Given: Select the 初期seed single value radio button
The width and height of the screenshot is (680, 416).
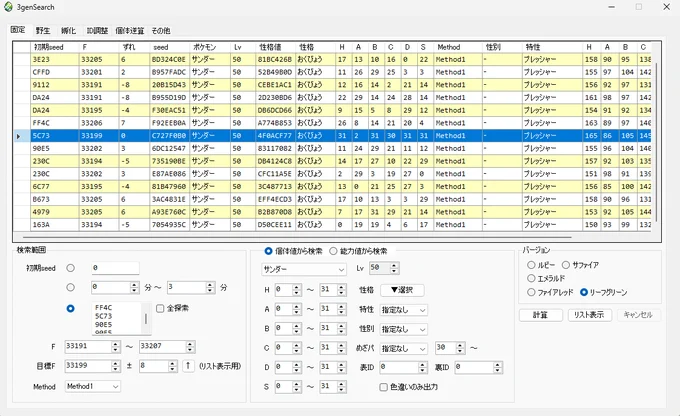Looking at the screenshot, I should pyautogui.click(x=70, y=268).
